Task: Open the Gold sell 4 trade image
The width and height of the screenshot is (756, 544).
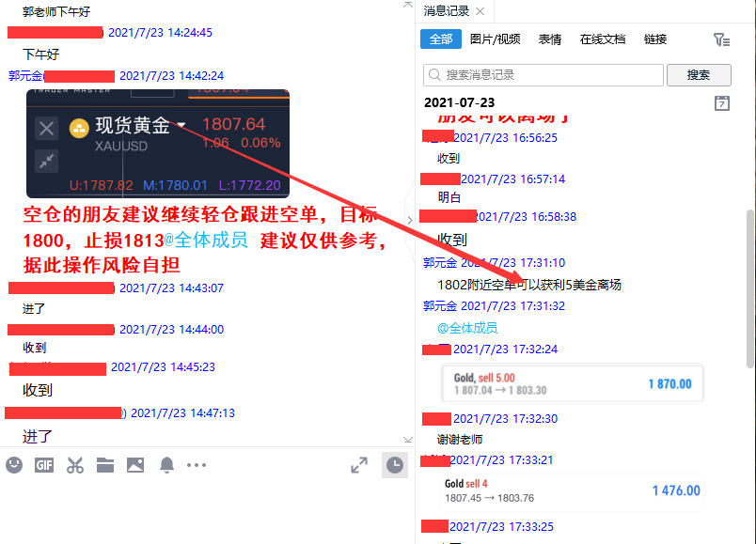Action: [x=573, y=490]
